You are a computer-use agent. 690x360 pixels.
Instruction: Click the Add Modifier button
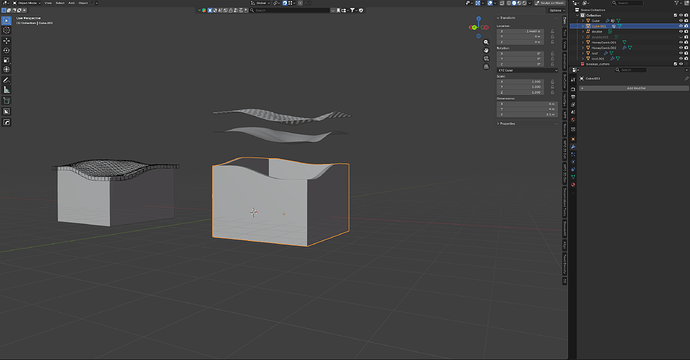click(x=634, y=88)
